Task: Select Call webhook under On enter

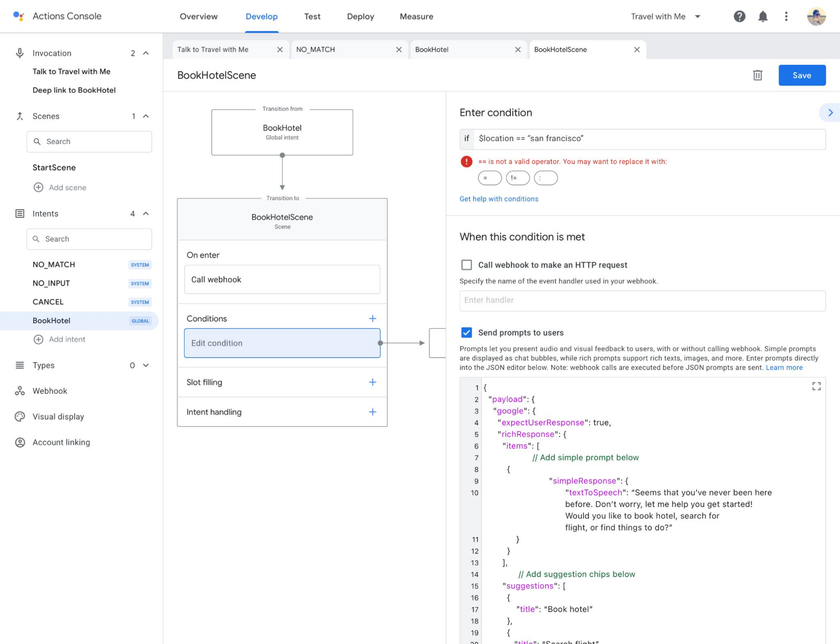Action: [x=282, y=279]
